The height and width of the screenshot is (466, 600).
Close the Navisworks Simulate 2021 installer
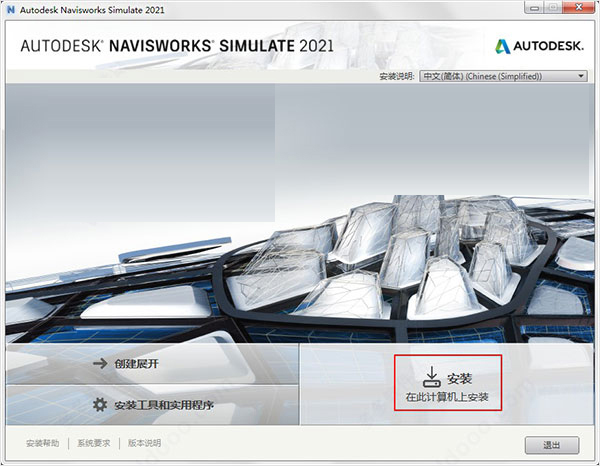point(579,8)
